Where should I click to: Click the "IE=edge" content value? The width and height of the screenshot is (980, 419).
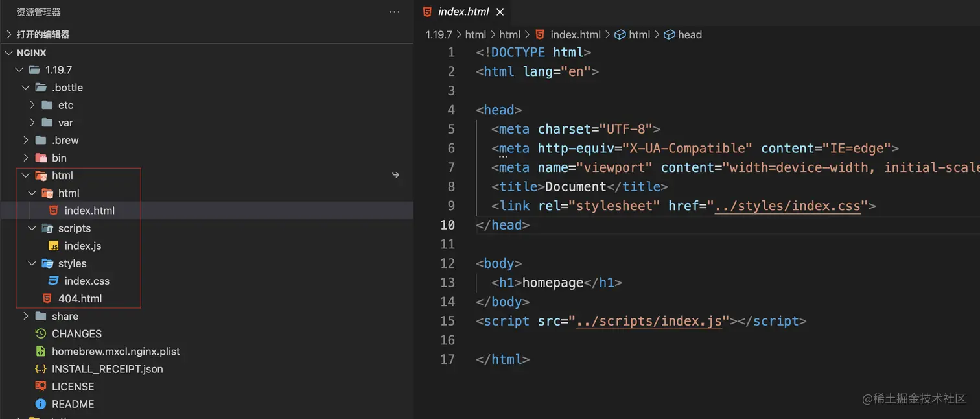point(856,149)
